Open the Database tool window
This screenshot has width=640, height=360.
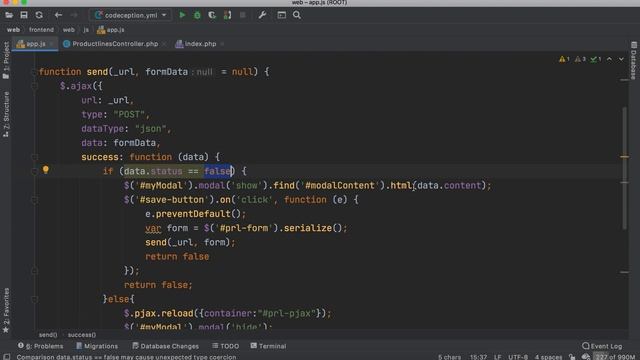[633, 60]
